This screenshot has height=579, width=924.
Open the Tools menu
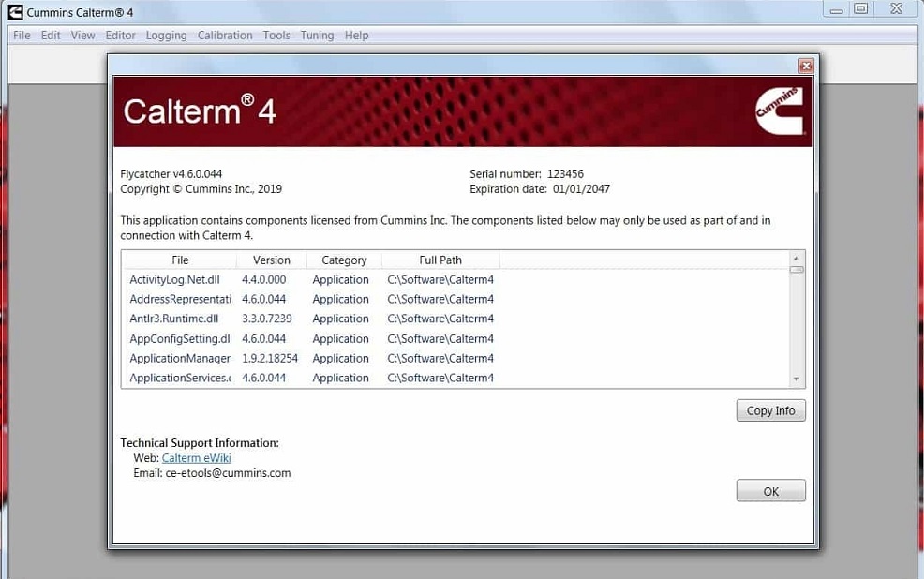(276, 36)
